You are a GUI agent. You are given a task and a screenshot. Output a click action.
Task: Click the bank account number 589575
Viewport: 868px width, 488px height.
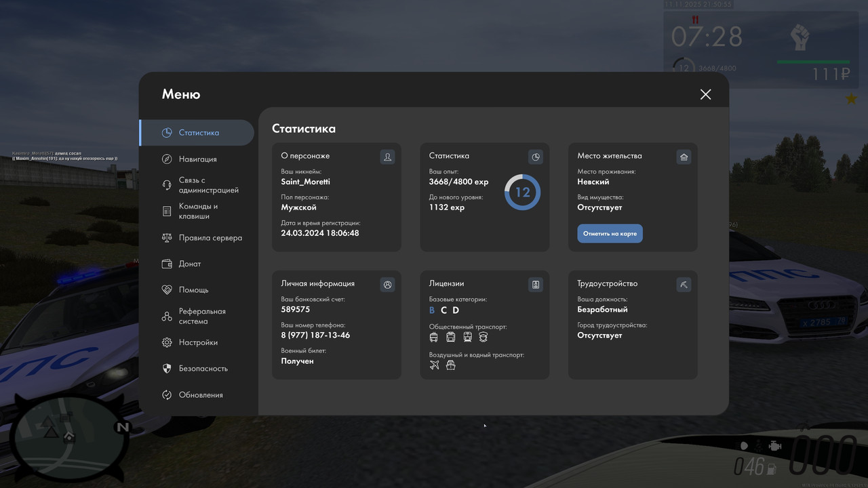[296, 309]
